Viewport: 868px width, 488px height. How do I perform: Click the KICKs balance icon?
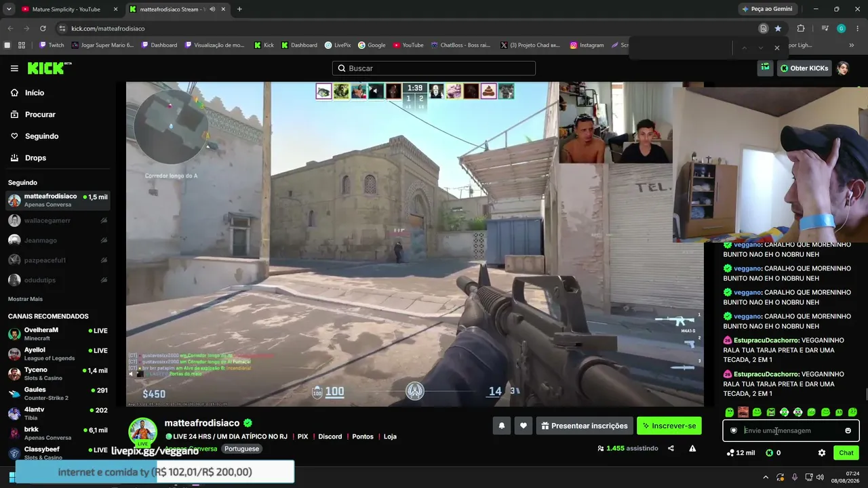coord(769,453)
